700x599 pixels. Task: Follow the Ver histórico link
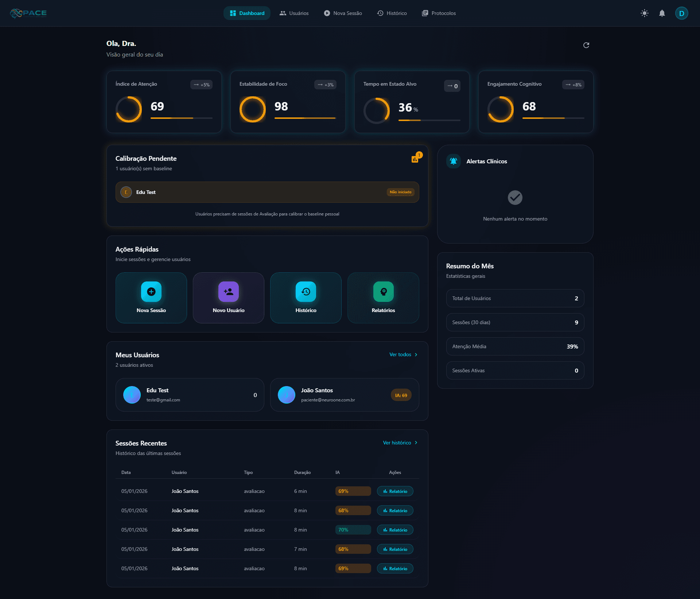click(x=400, y=443)
